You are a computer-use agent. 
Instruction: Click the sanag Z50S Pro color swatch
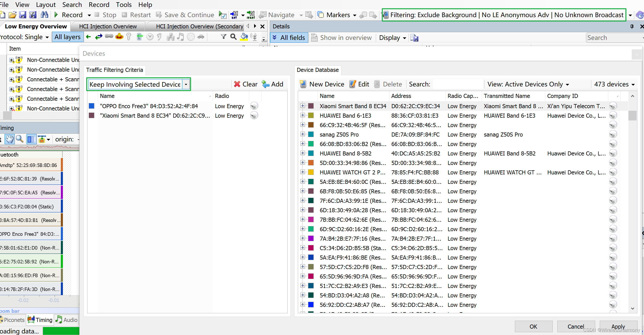click(x=311, y=135)
